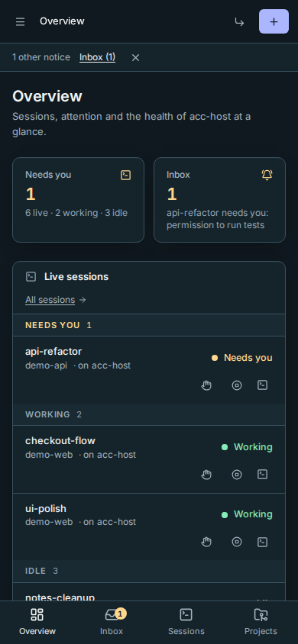Click the redirect arrow icon in header
Image resolution: width=298 pixels, height=644 pixels.
239,22
